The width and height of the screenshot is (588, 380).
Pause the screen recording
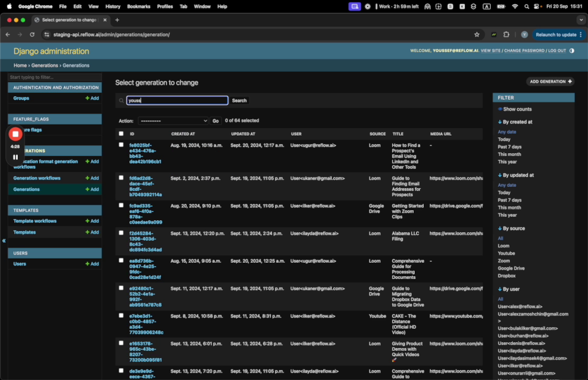15,157
